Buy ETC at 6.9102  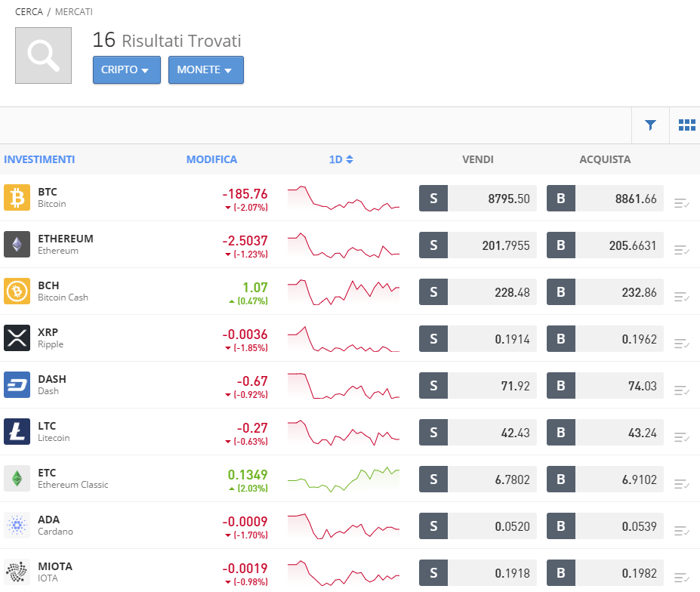click(x=605, y=479)
